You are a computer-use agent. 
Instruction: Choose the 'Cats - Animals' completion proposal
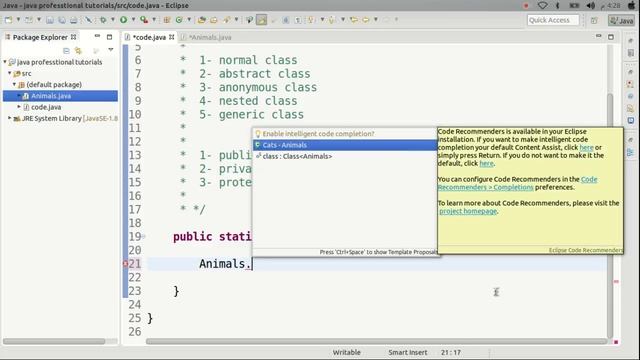pos(345,145)
